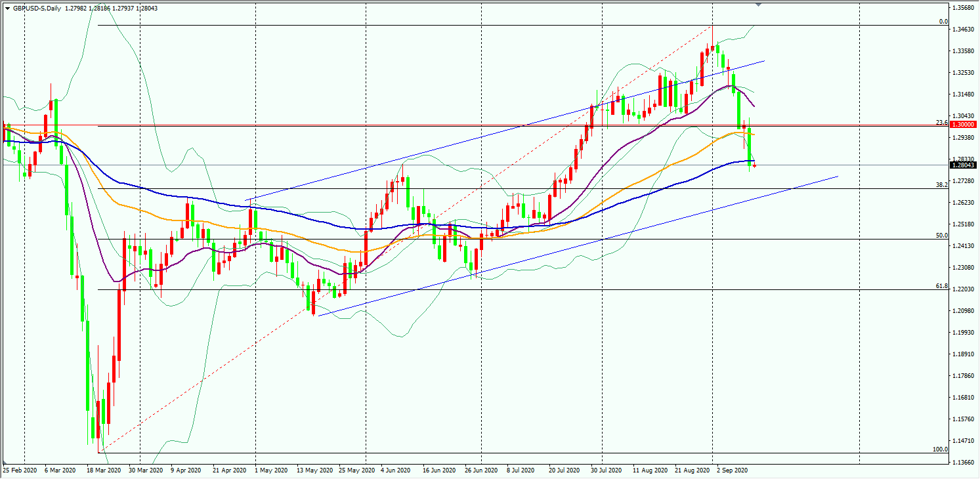Select the "50.0" Fibonacci level label
The height and width of the screenshot is (479, 980).
(x=942, y=235)
